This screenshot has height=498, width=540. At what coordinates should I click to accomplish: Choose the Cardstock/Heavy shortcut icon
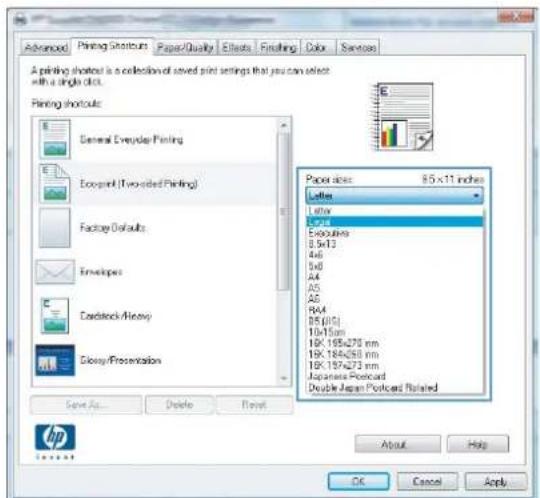pos(55,316)
